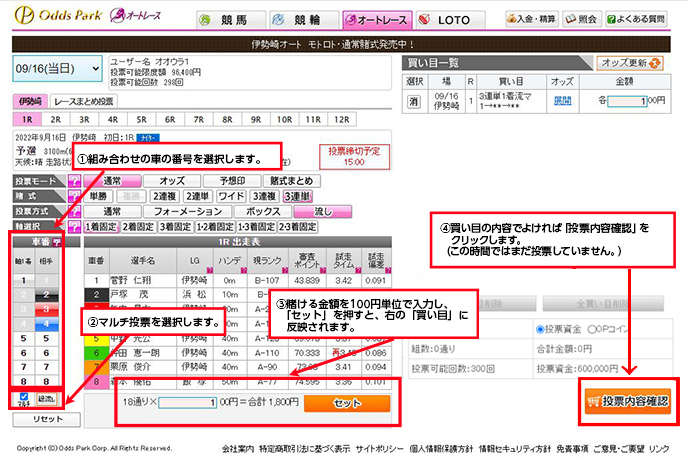The image size is (688, 471).
Task: Open the LOTO tab
Action: (x=450, y=20)
